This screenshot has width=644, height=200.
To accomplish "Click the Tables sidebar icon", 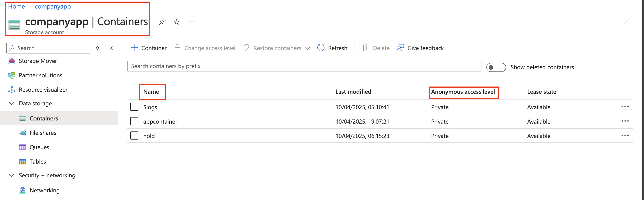I will [22, 161].
